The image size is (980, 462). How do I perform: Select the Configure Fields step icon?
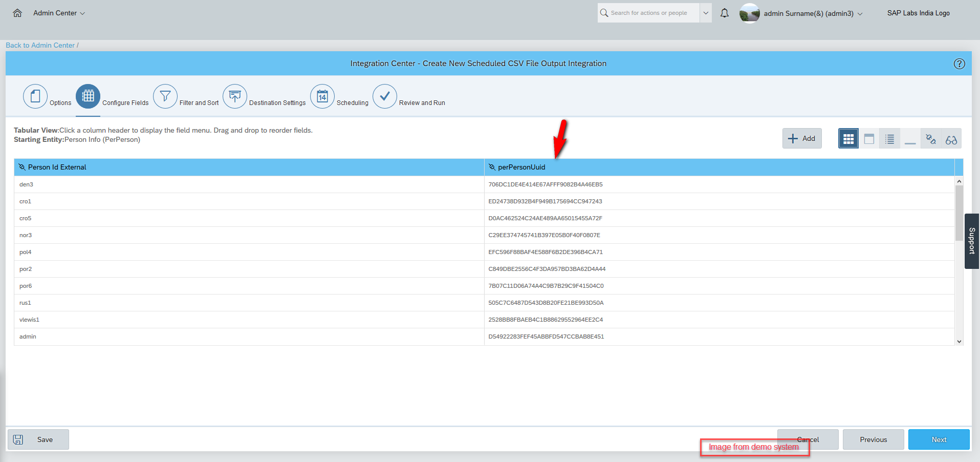[x=88, y=96]
